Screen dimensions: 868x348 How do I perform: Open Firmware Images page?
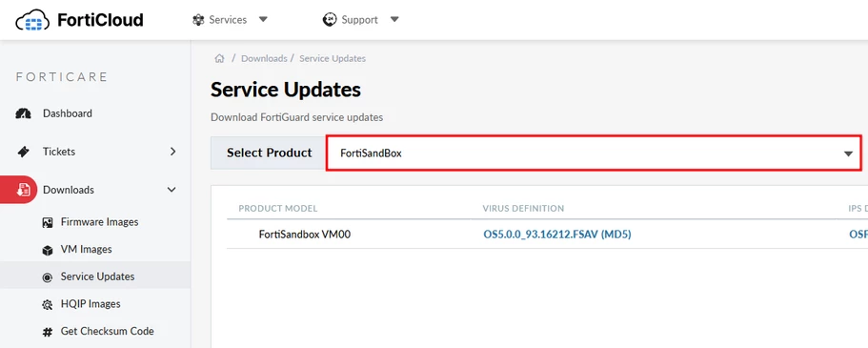click(100, 221)
